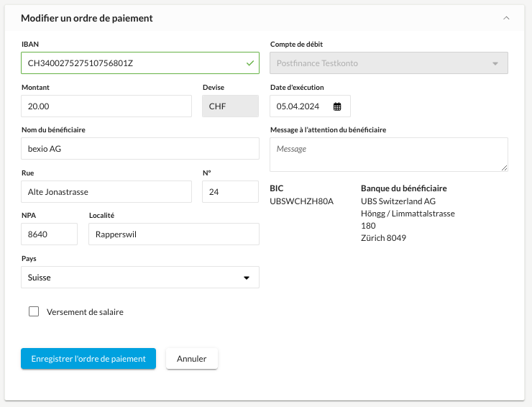Edit the street number field

(230, 191)
